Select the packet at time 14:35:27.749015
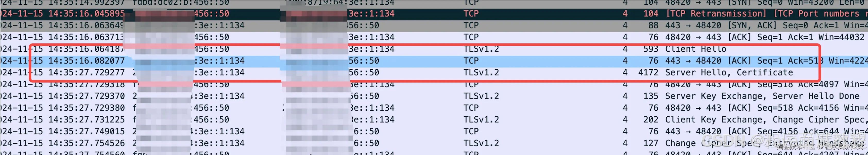This screenshot has width=868, height=155. point(434,132)
